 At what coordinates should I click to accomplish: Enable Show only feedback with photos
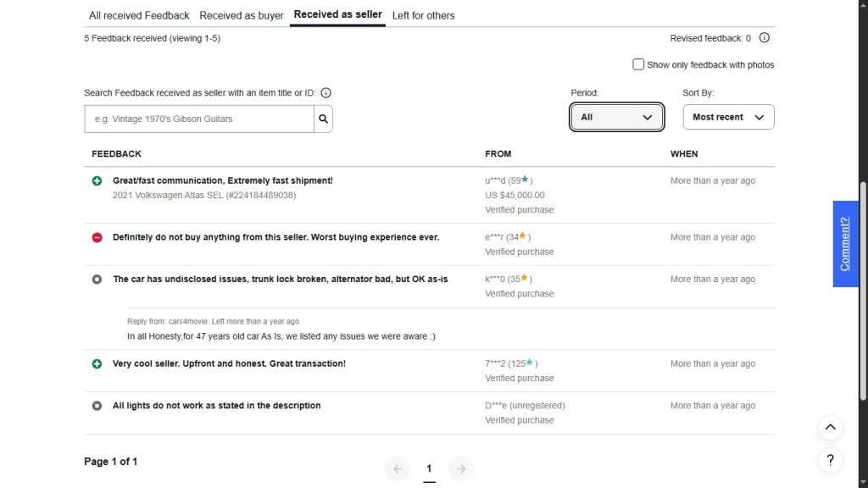[x=638, y=64]
